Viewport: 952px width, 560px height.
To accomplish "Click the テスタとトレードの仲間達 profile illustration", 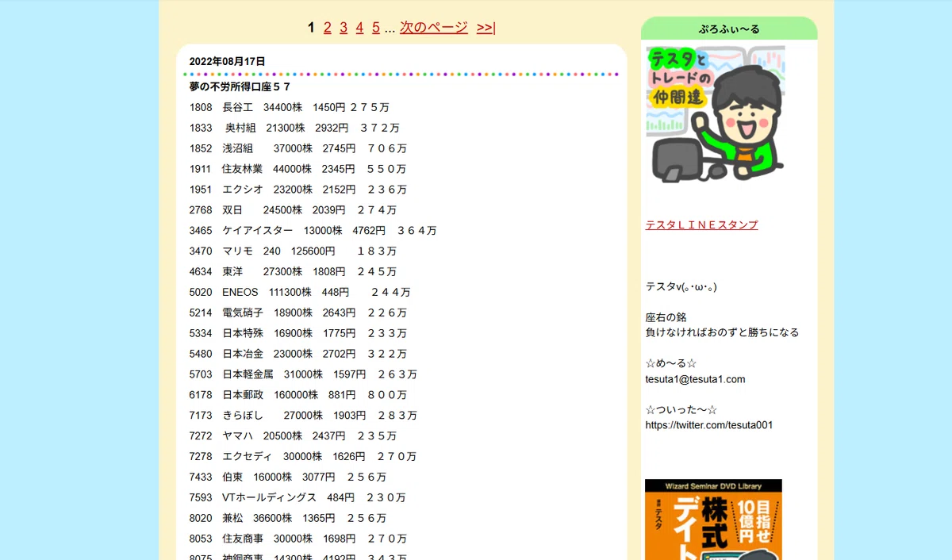I will coord(716,114).
